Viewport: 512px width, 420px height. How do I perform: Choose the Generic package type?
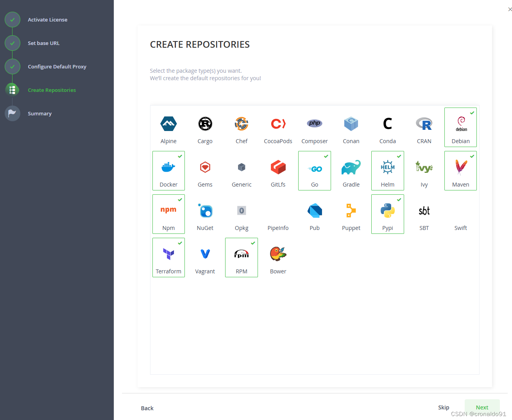coord(242,171)
